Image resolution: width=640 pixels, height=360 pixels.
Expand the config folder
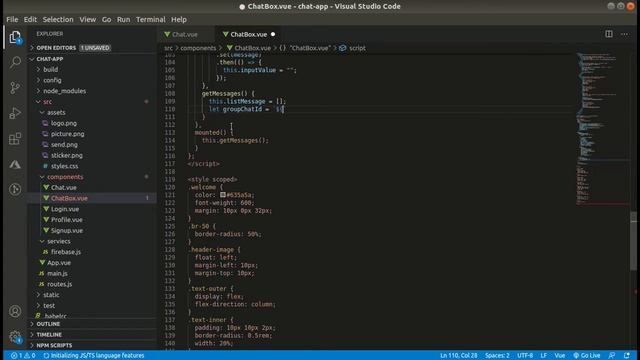pos(92,80)
